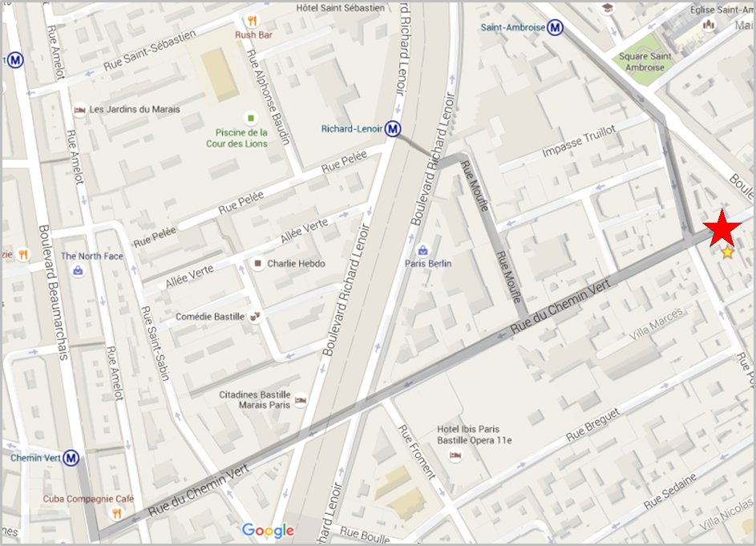756x546 pixels.
Task: Click the Hotel Ibis Paris bed icon
Action: 455,455
